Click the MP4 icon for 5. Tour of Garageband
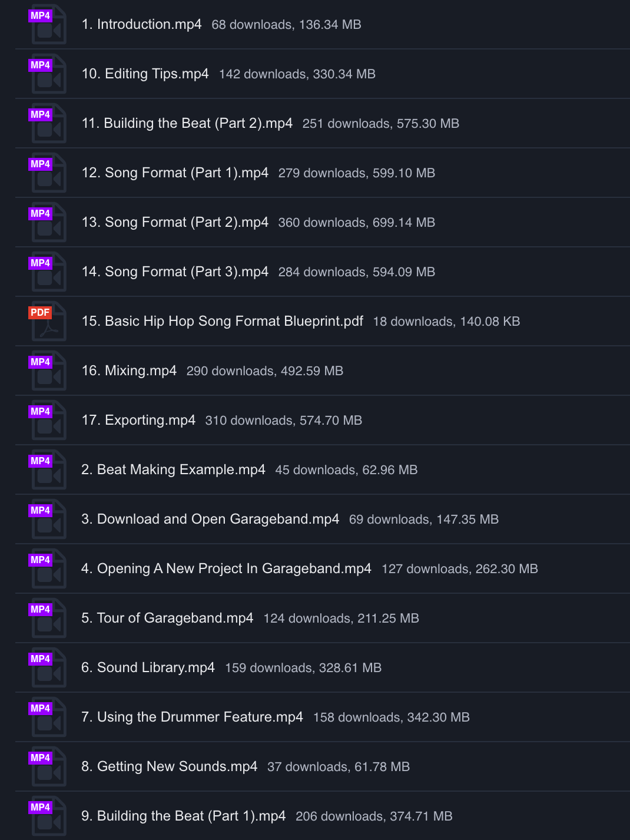Screen dimensions: 630x840 (48, 619)
